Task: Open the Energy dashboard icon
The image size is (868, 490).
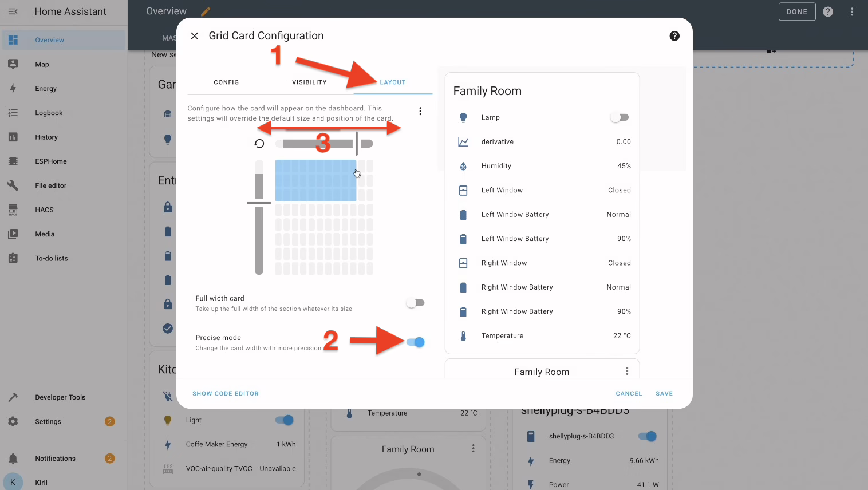Action: [x=13, y=89]
